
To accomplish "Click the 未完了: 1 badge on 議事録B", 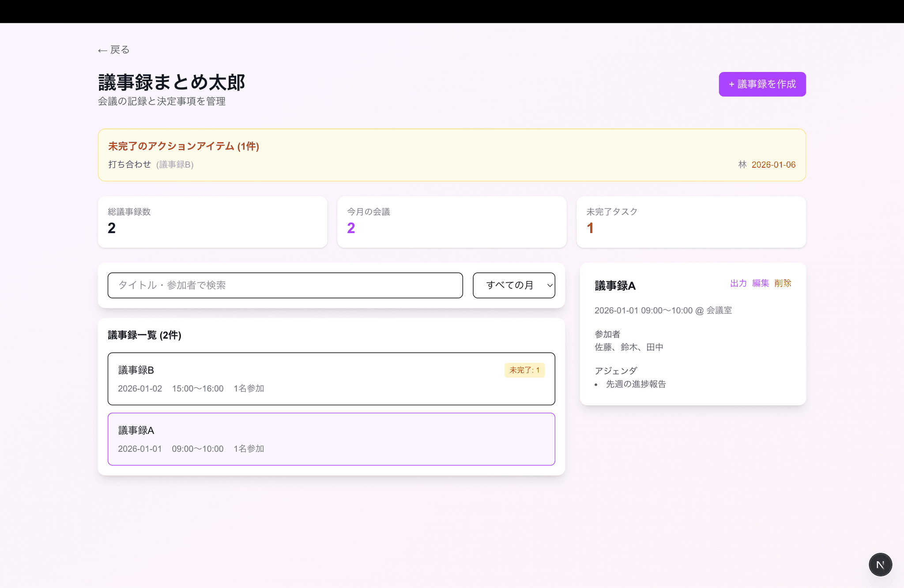I will pos(524,370).
